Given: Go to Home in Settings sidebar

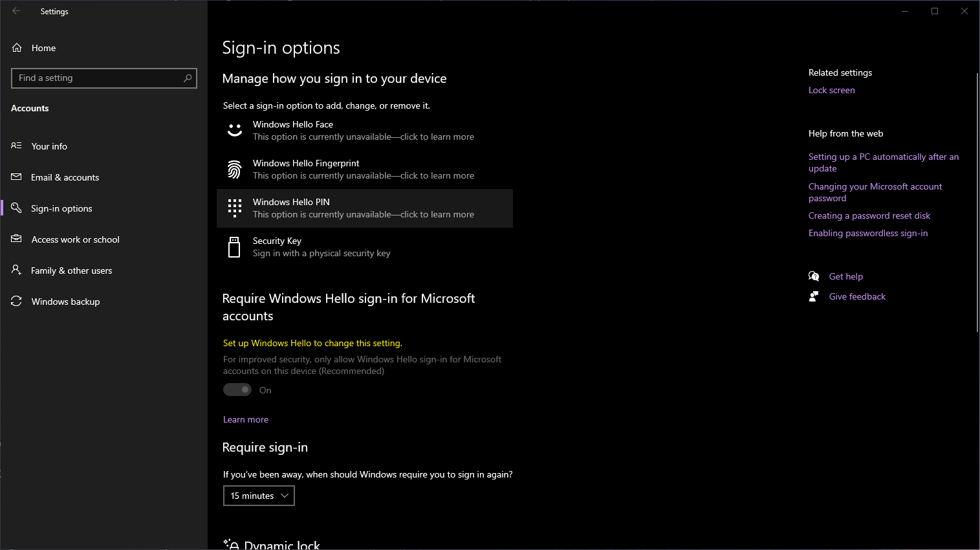Looking at the screenshot, I should click(103, 48).
